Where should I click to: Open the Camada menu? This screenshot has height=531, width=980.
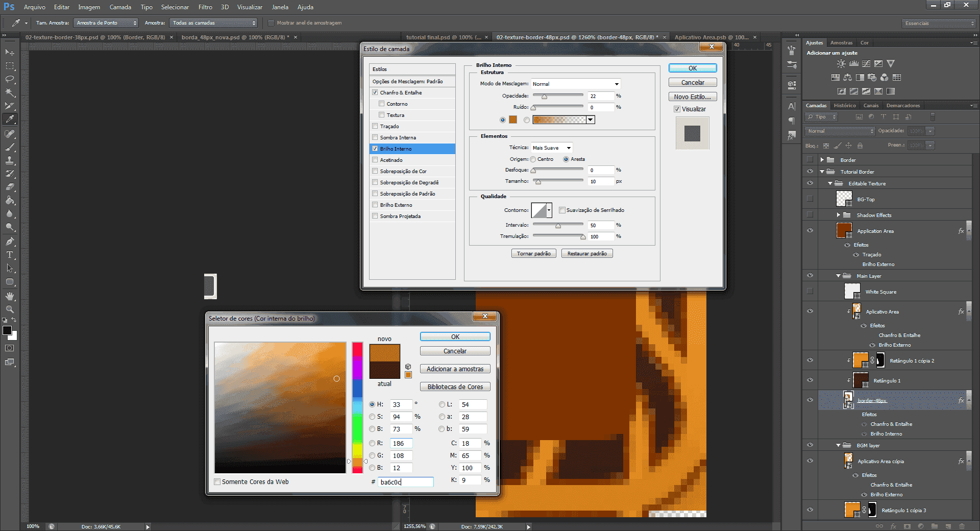(x=120, y=7)
